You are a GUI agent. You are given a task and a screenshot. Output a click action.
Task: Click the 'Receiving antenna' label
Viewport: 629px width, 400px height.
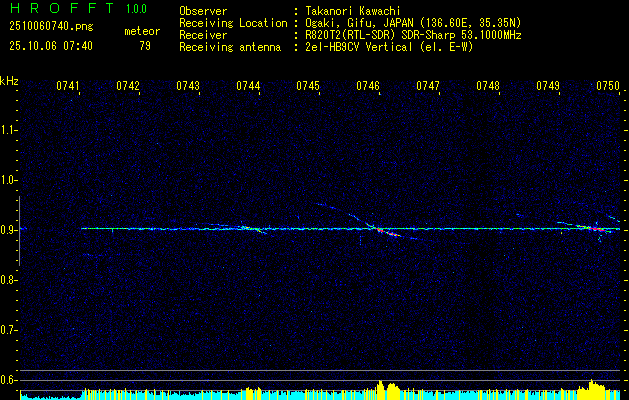[x=230, y=47]
